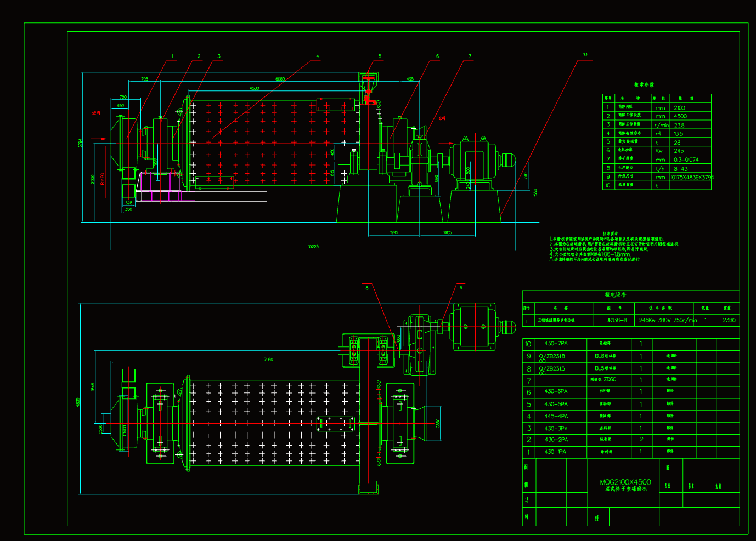The image size is (756, 541).
Task: Select part number '430-3PA'
Action: click(x=556, y=429)
